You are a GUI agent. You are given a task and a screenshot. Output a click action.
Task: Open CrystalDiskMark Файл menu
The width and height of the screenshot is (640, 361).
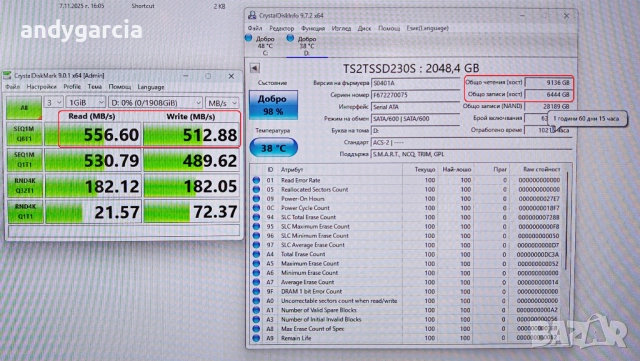point(13,87)
